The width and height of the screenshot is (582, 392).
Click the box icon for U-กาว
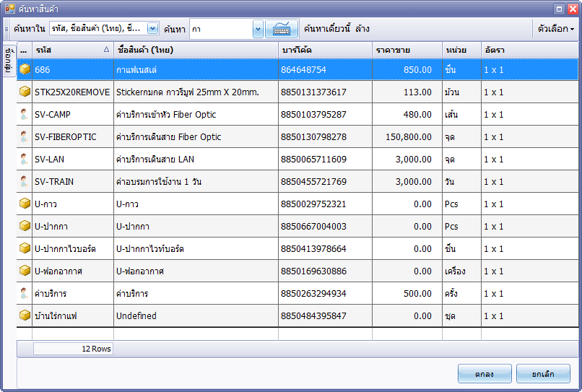pyautogui.click(x=25, y=204)
